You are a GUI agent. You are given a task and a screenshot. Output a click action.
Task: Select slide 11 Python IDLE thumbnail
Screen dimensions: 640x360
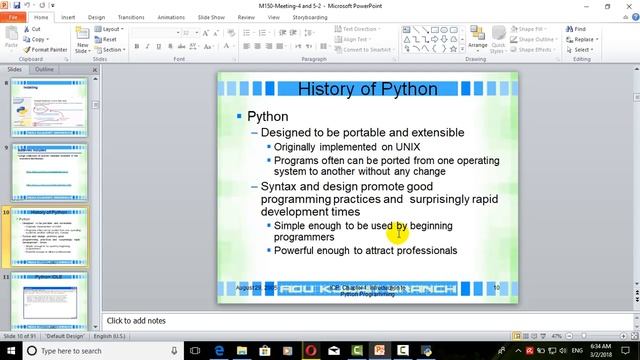49,301
